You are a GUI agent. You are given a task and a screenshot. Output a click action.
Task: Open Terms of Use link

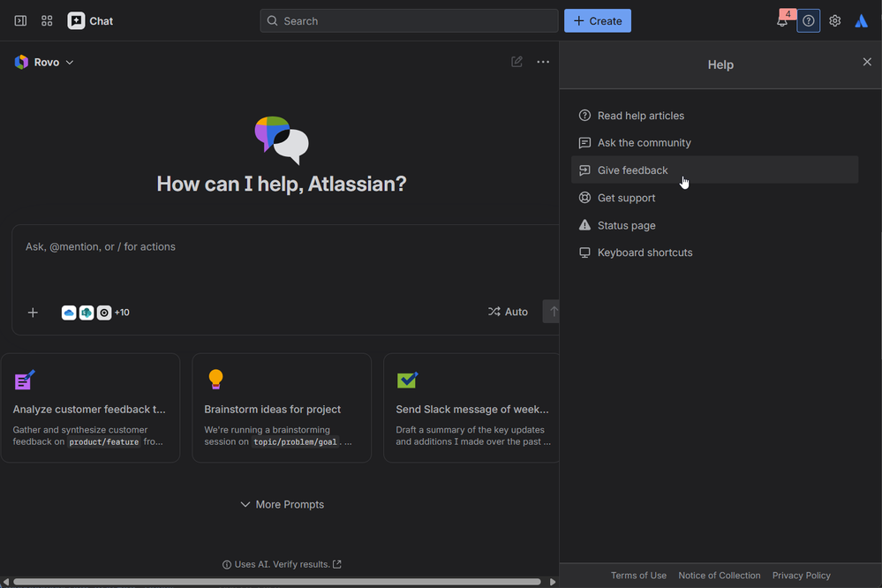coord(638,575)
